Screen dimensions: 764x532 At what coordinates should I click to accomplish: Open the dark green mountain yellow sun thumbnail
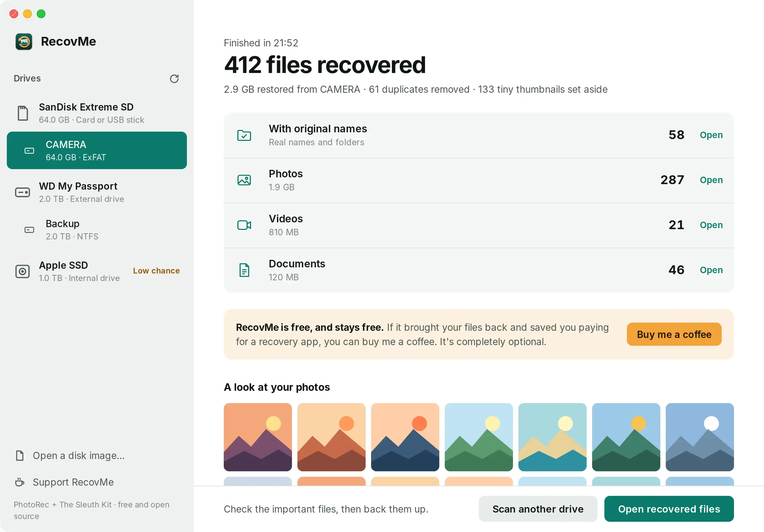click(x=626, y=437)
